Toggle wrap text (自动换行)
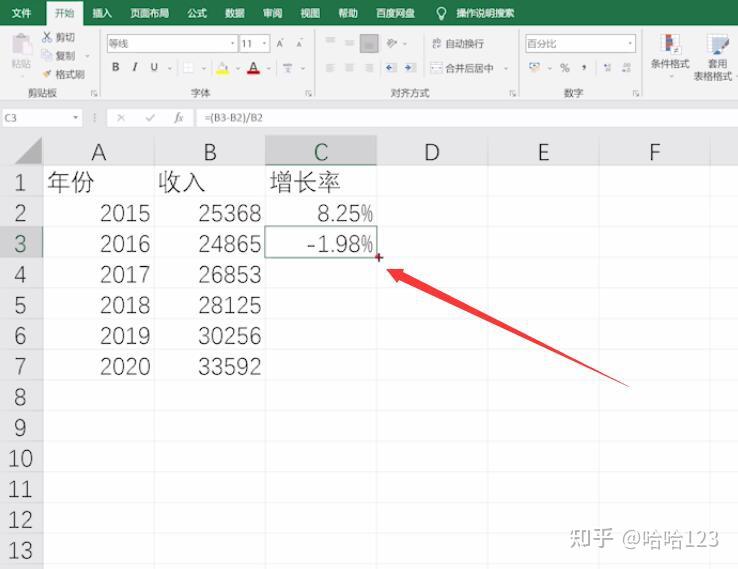738x569 pixels. pyautogui.click(x=458, y=44)
